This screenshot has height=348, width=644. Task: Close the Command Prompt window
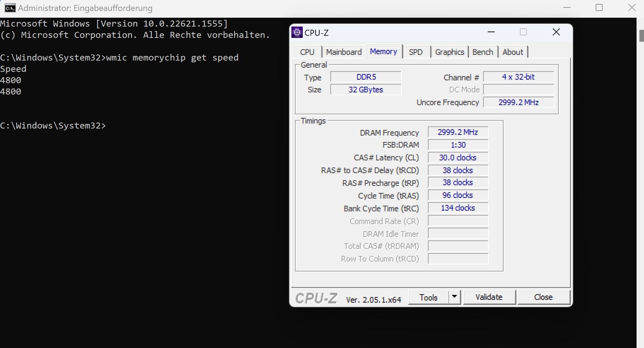[632, 8]
